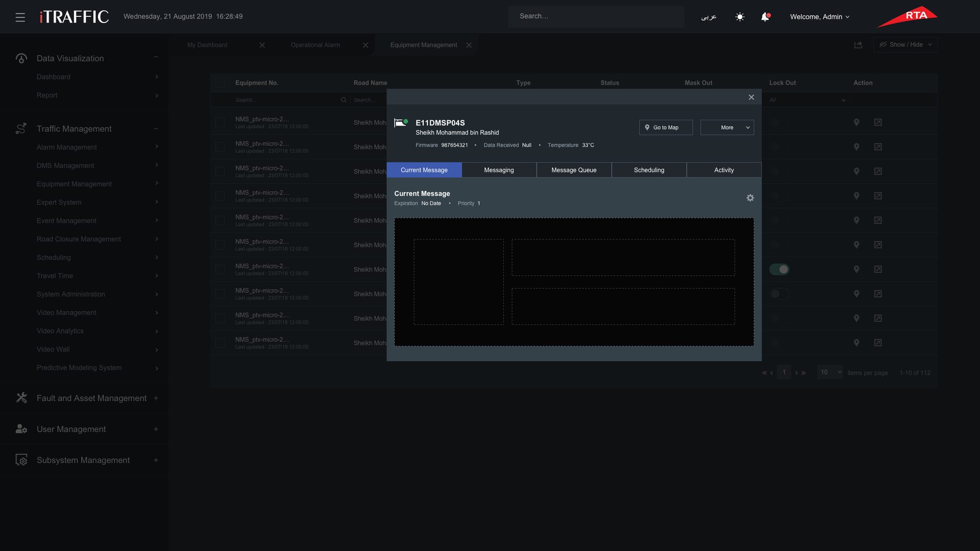
Task: Open notifications bell icon
Action: click(765, 17)
